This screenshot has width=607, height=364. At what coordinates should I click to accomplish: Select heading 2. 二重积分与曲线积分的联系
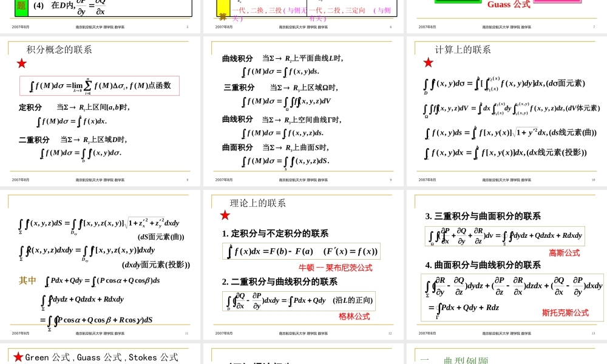(279, 281)
